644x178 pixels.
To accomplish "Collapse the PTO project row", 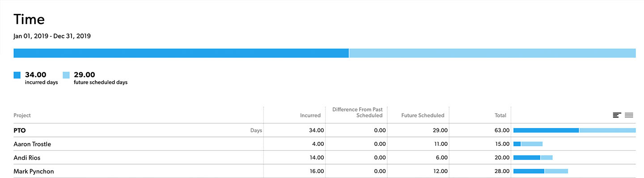I will [x=19, y=130].
